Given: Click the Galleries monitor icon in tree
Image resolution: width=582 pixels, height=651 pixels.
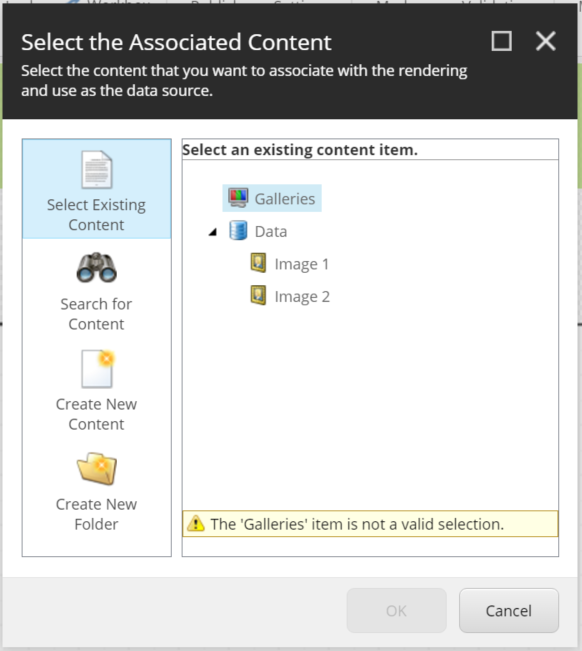Looking at the screenshot, I should (238, 198).
